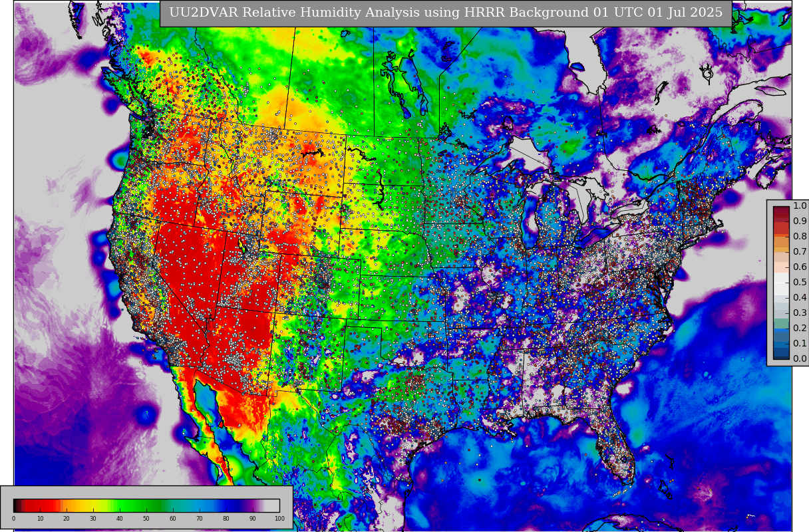Click the '0.2' label on right colorbar
The height and width of the screenshot is (532, 809).
click(x=800, y=329)
